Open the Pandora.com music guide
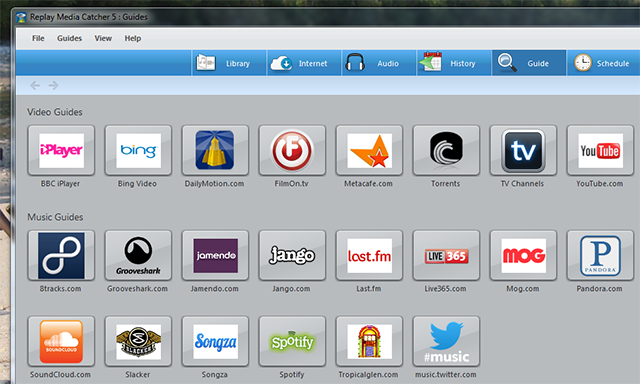Viewport: 640px width, 384px height. (600, 255)
